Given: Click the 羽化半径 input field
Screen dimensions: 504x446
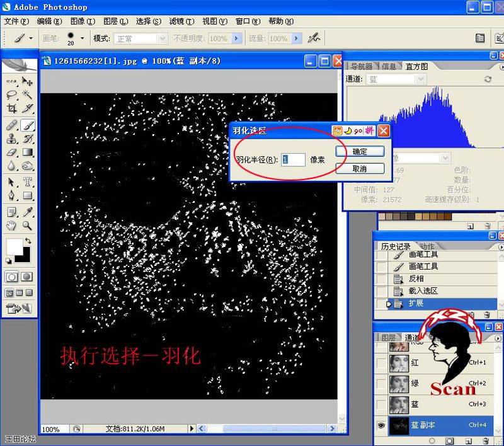Looking at the screenshot, I should tap(293, 160).
